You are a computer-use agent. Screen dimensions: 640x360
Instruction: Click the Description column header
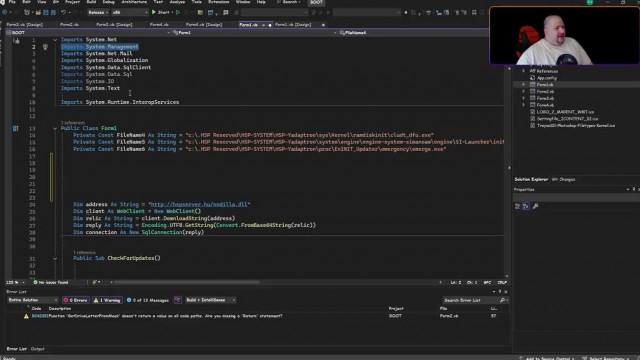point(60,309)
